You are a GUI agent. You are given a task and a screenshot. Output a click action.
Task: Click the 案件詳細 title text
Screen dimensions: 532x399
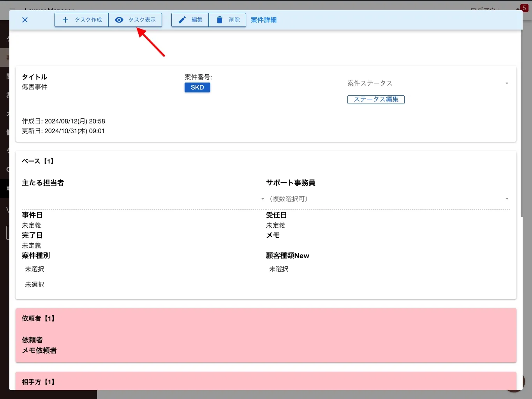[264, 20]
